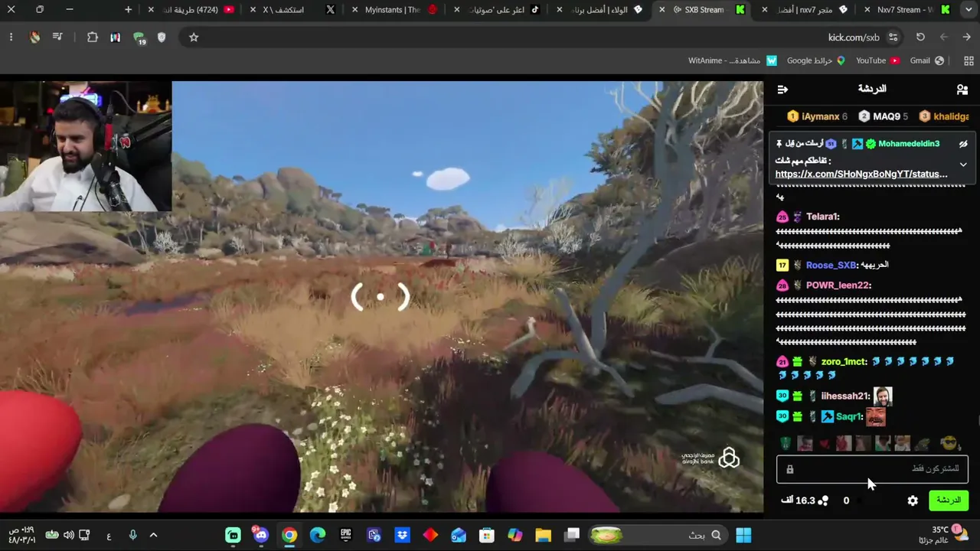Open Outlook from the taskbar

point(458,535)
